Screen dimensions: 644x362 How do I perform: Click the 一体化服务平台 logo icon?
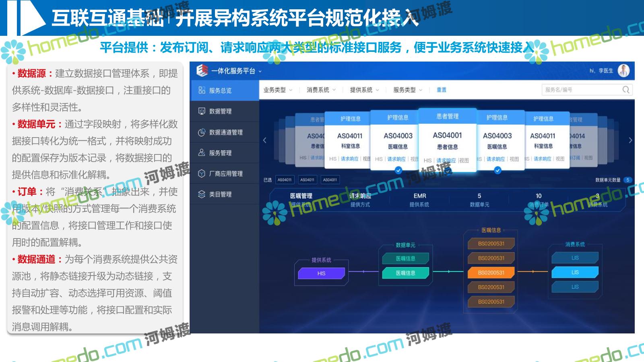pos(202,71)
